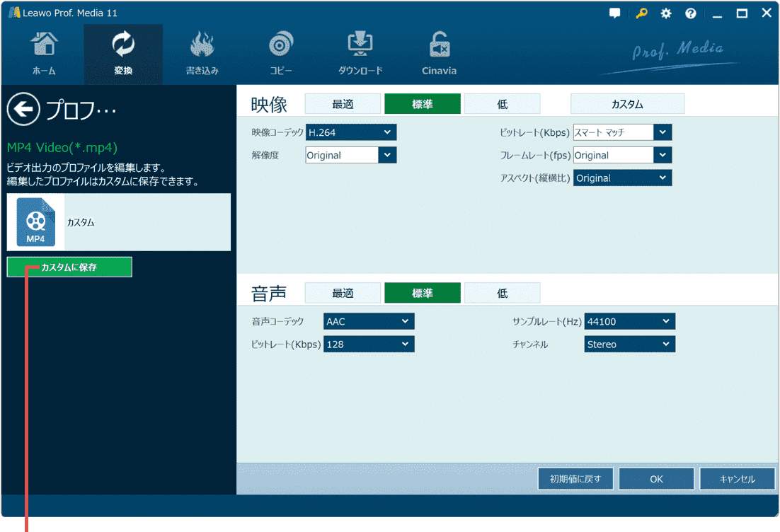
Task: Open the help question mark icon
Action: tap(691, 13)
